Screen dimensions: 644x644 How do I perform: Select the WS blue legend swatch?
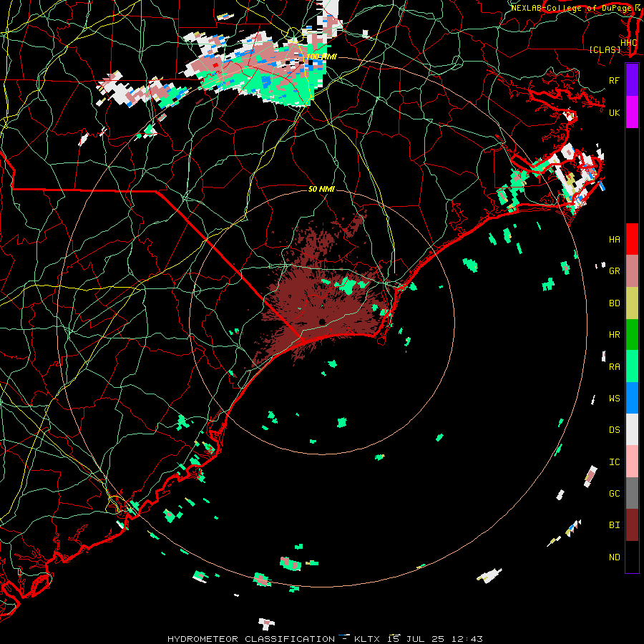tap(632, 398)
